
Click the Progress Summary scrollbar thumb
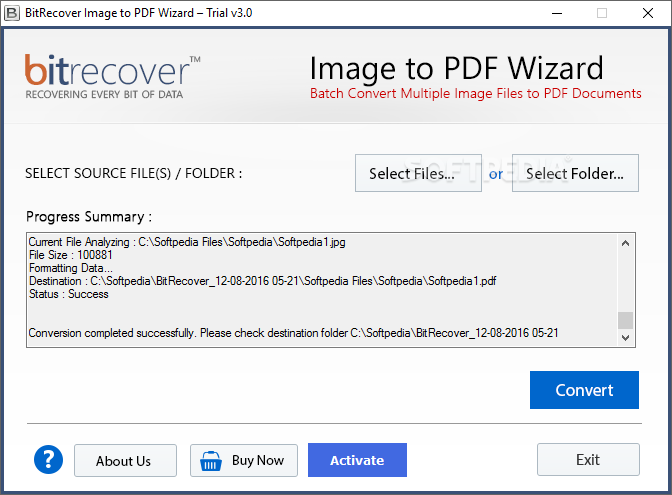[x=625, y=320]
